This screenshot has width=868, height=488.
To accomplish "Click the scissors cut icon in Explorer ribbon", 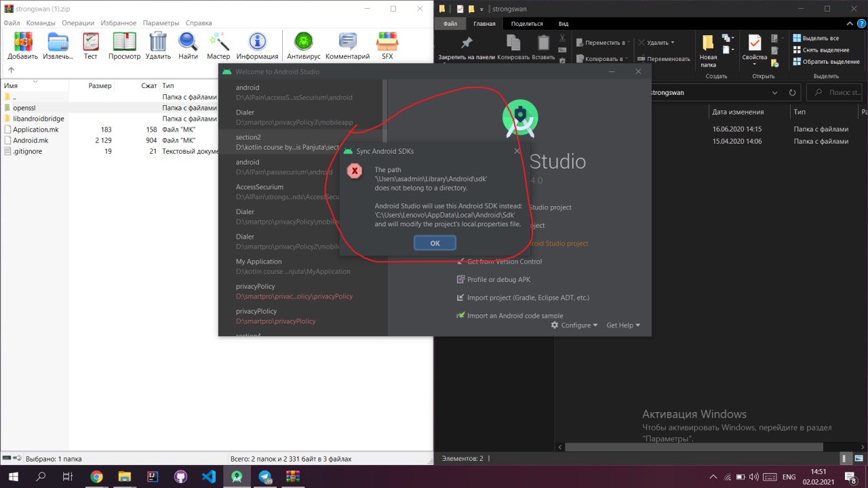I will click(562, 39).
